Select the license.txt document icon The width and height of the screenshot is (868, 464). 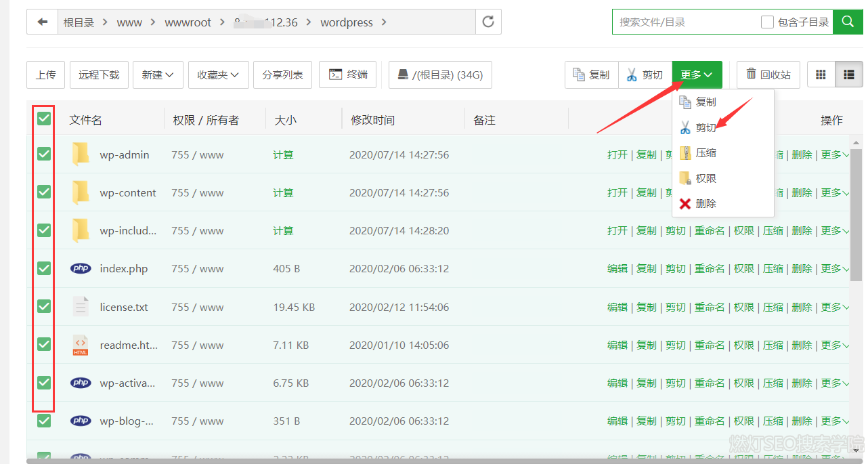tap(81, 307)
